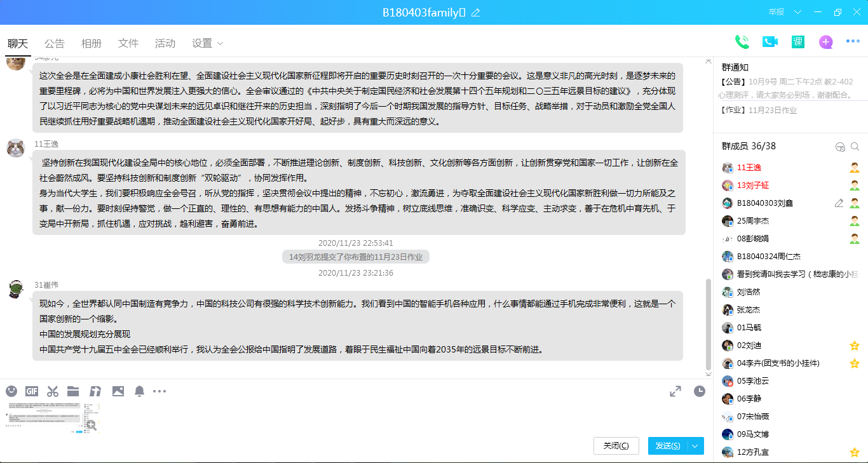Open the send options dropdown arrow
Screen dimensions: 868x463
696,446
